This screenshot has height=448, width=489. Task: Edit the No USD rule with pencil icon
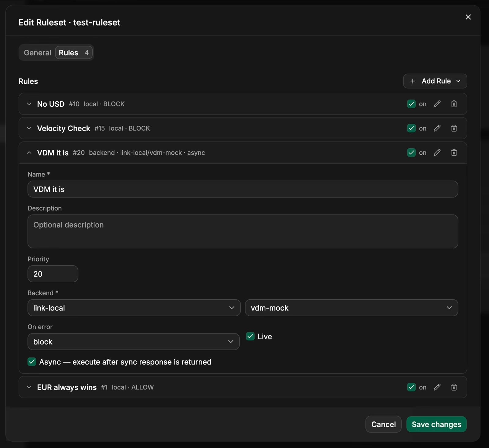[x=437, y=104]
